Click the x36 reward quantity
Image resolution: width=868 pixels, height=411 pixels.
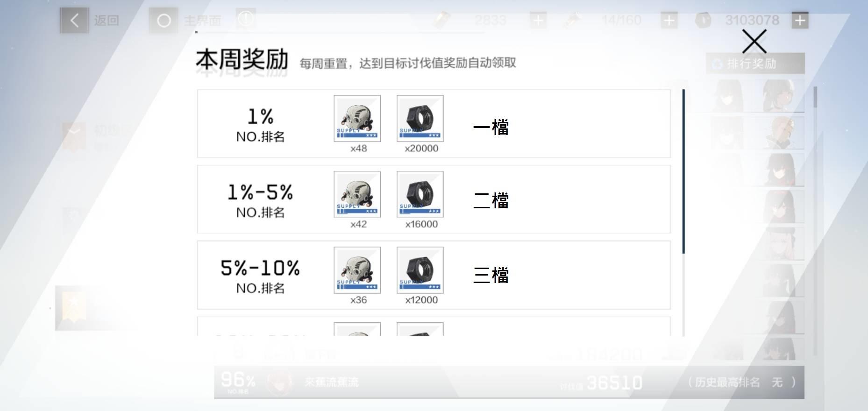[358, 300]
